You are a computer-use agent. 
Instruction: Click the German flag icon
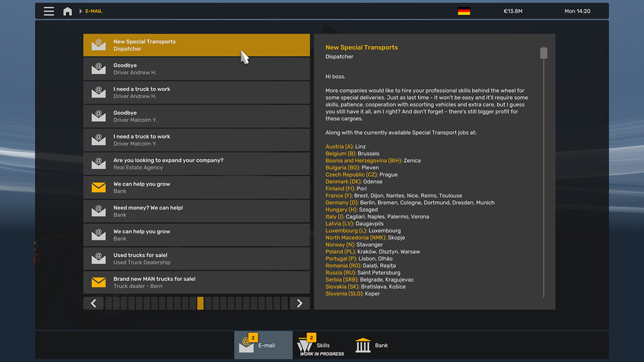click(464, 11)
